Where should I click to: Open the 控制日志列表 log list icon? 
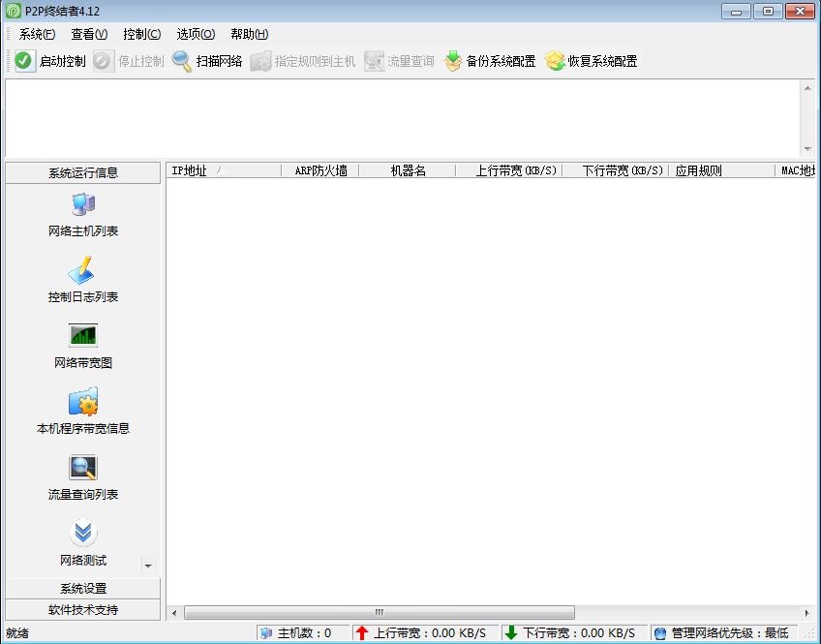click(x=83, y=270)
